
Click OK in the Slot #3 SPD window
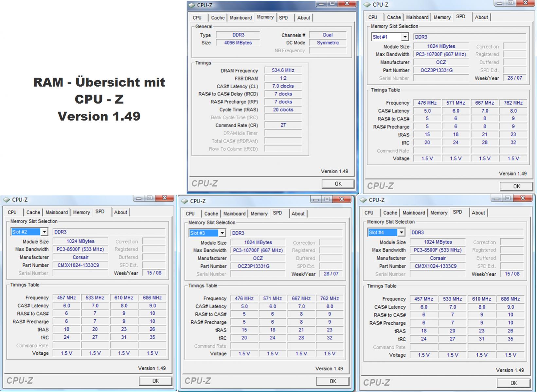point(333,381)
